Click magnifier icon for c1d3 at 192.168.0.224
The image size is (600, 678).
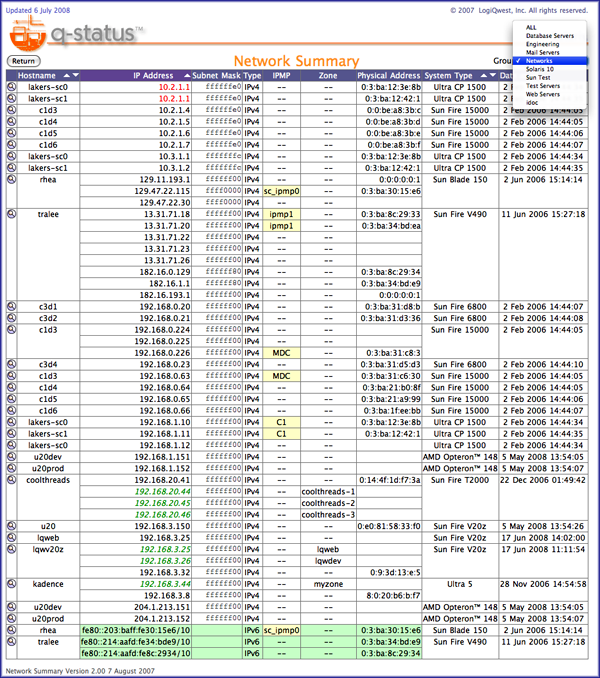12,329
